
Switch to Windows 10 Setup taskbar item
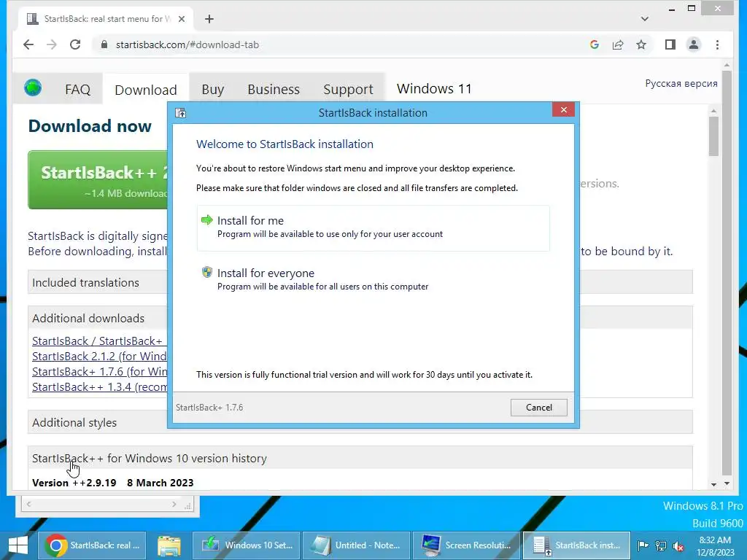[247, 545]
